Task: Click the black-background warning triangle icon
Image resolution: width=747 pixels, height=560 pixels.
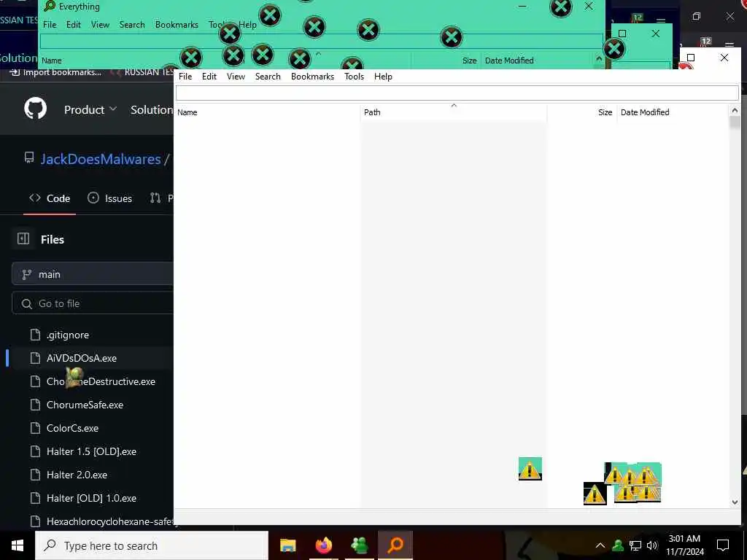Action: [x=595, y=494]
